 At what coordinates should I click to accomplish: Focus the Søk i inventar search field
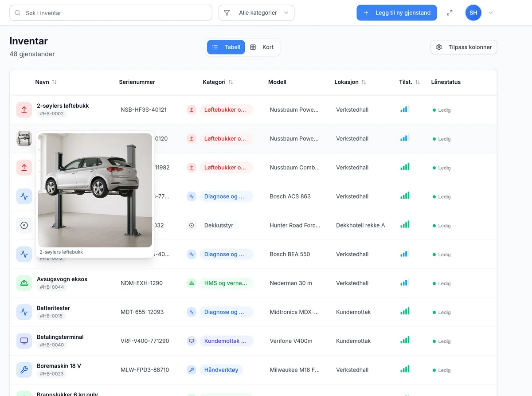(x=111, y=13)
